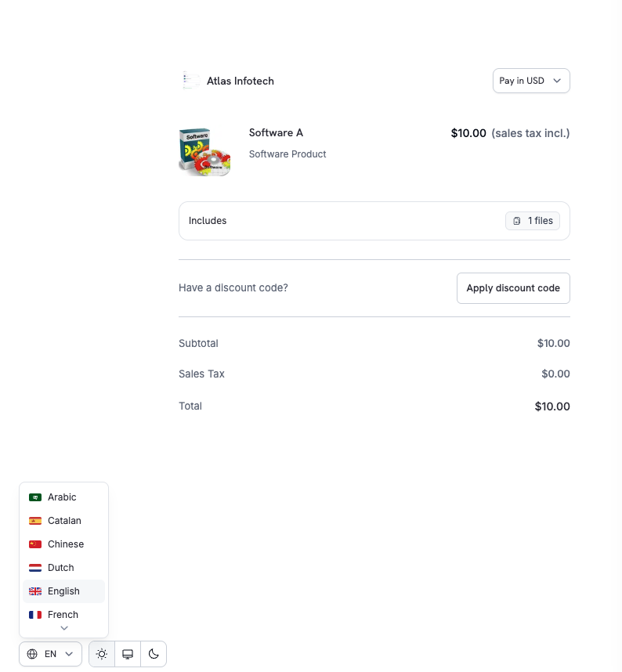Select Catalan from the language menu
622x672 pixels.
click(64, 520)
